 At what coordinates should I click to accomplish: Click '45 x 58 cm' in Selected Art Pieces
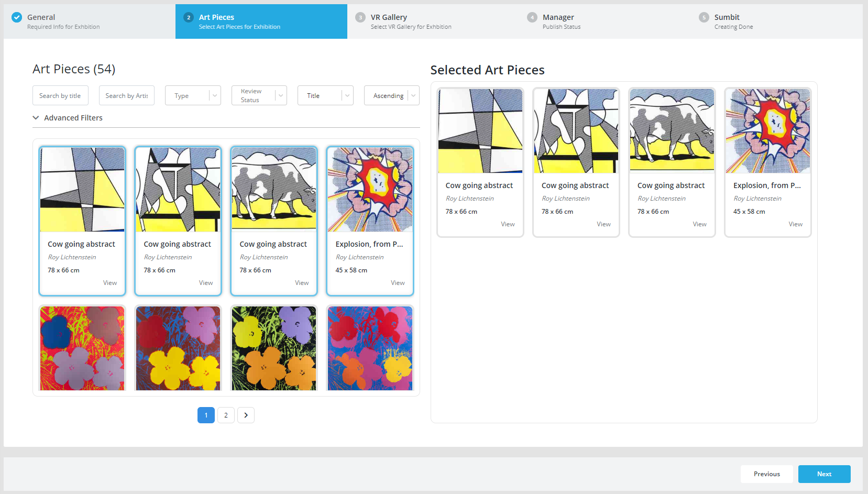(749, 212)
